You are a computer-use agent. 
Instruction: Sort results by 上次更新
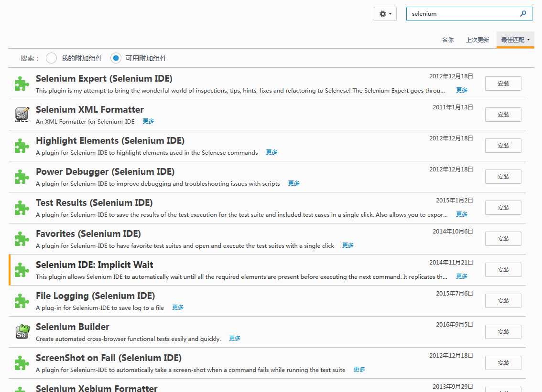[x=477, y=40]
